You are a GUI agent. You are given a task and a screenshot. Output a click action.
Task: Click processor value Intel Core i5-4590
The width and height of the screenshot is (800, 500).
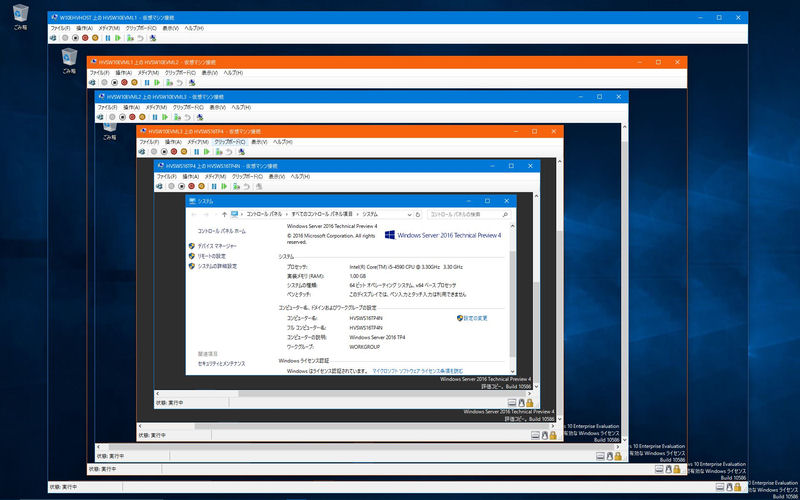406,267
